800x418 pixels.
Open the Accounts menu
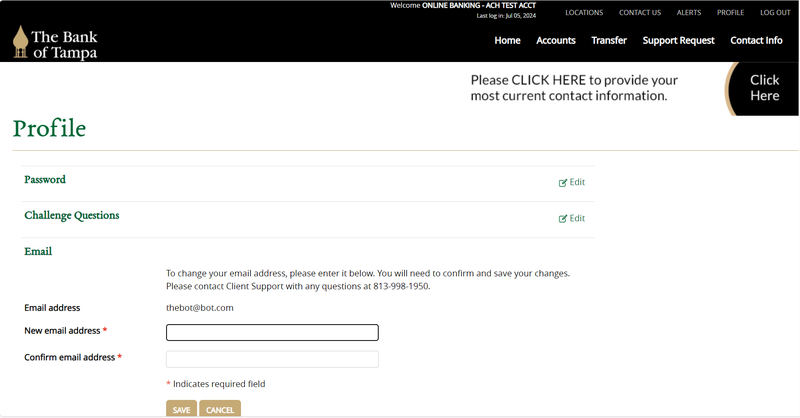pos(556,40)
